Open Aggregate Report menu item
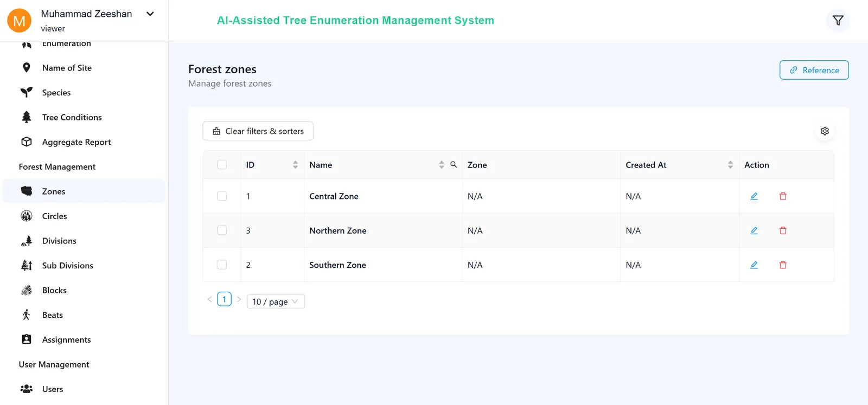Screen dimensions: 868x405 point(84,142)
